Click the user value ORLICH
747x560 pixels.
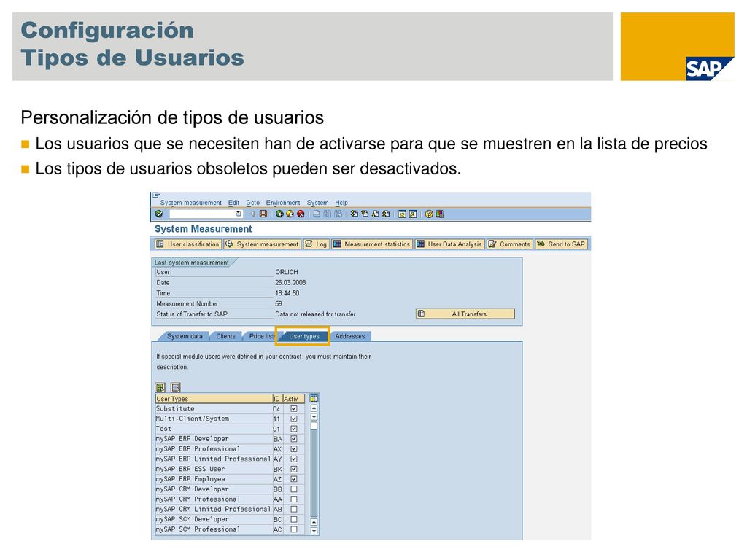point(286,272)
